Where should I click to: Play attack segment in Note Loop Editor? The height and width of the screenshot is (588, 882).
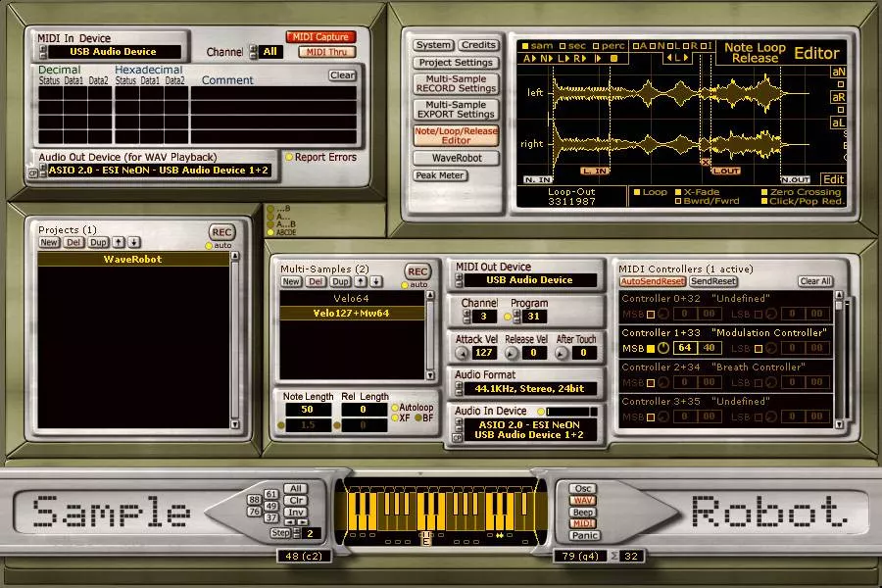(530, 58)
